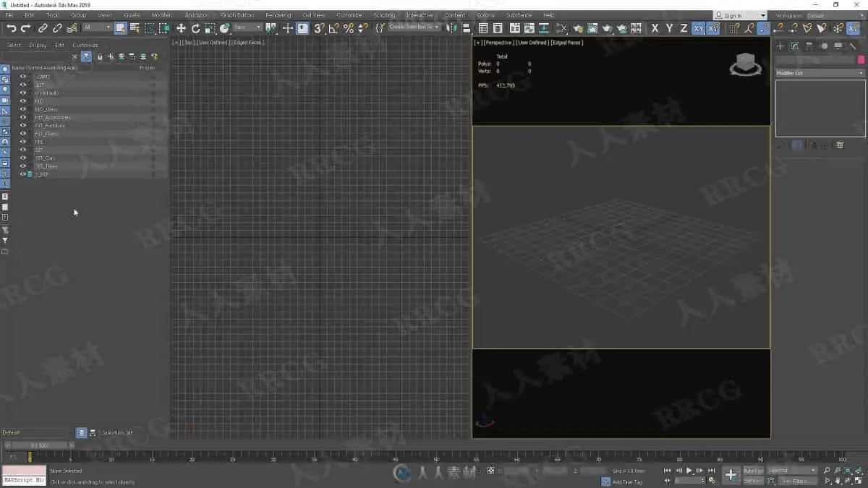Open the Create menu

coord(132,15)
